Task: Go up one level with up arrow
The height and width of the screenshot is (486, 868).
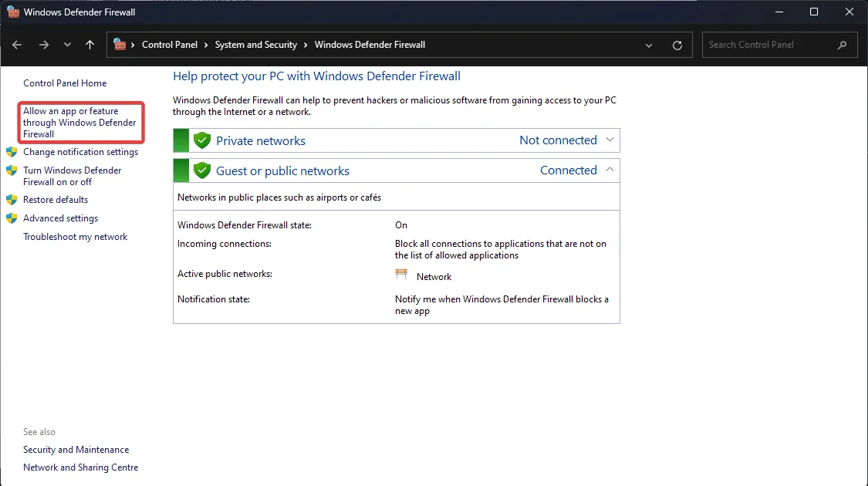Action: 90,45
